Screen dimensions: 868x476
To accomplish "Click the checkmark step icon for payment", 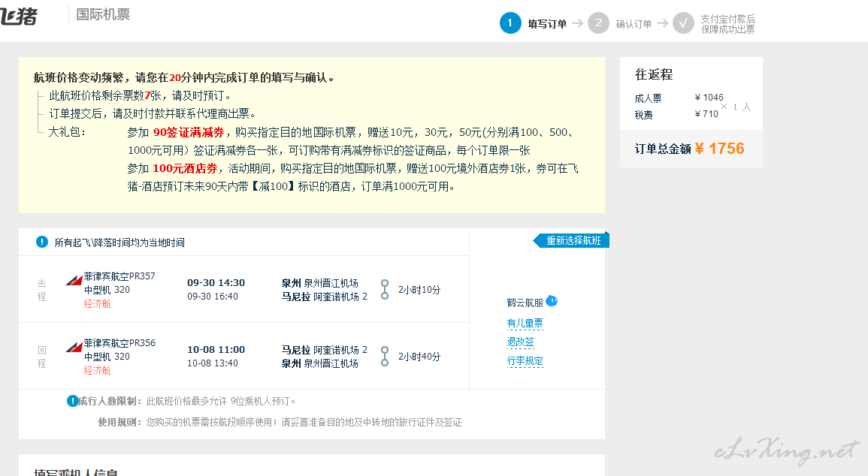I will click(683, 23).
